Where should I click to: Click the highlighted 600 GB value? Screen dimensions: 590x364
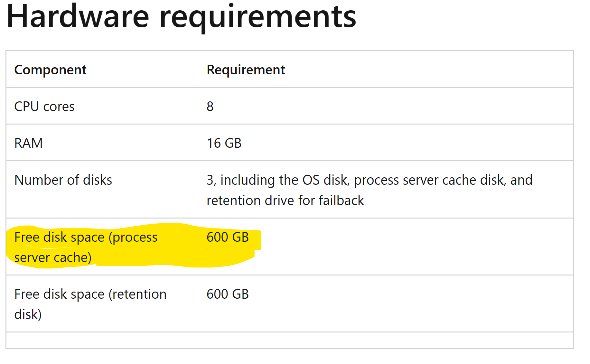pos(228,237)
